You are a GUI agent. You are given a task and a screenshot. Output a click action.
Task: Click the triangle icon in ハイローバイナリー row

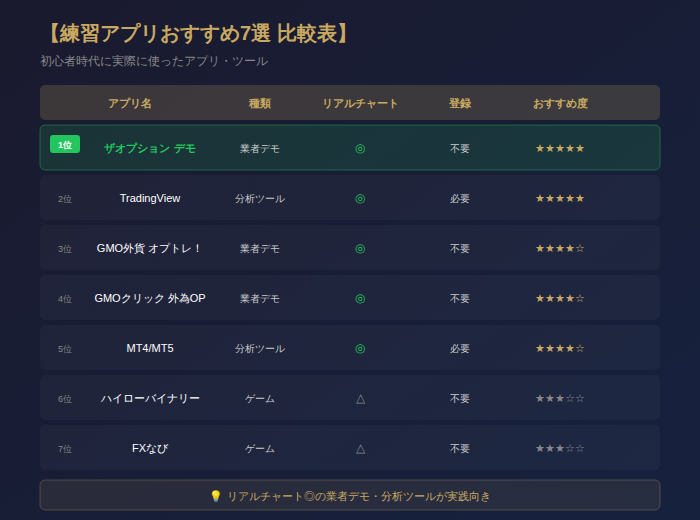coord(360,398)
